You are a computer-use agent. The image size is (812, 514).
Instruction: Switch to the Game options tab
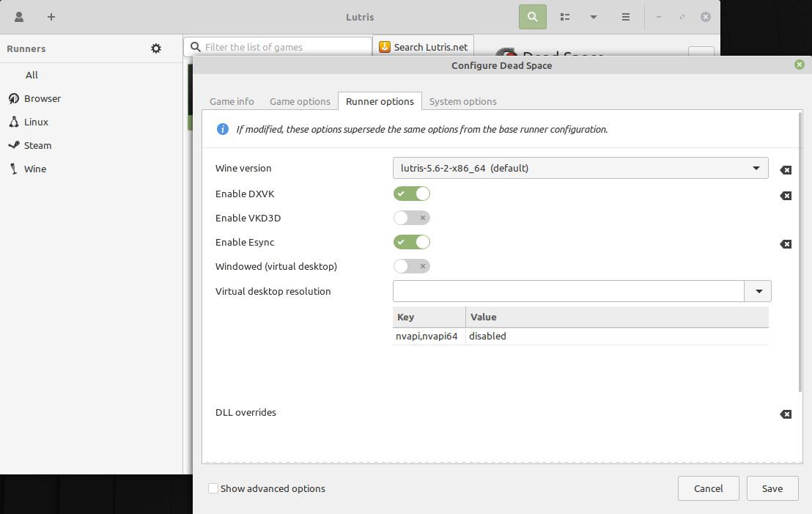[x=300, y=101]
